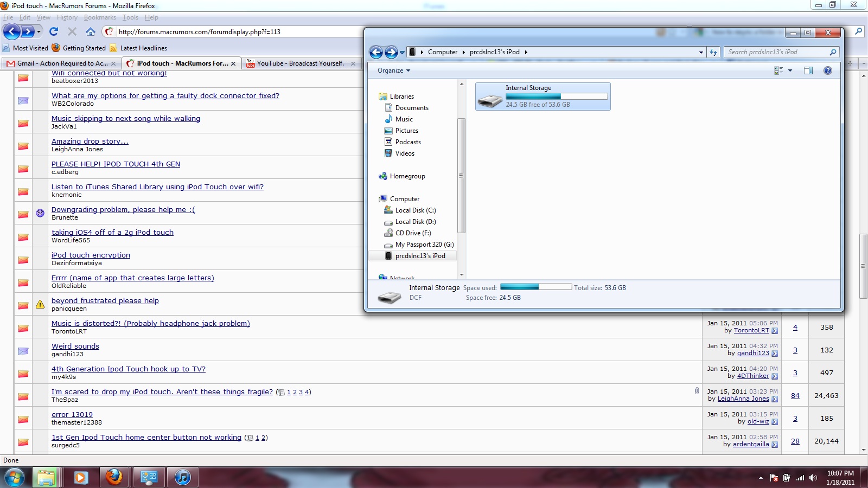Open thread 'iPod touch encryption'
The width and height of the screenshot is (868, 488).
coord(91,255)
